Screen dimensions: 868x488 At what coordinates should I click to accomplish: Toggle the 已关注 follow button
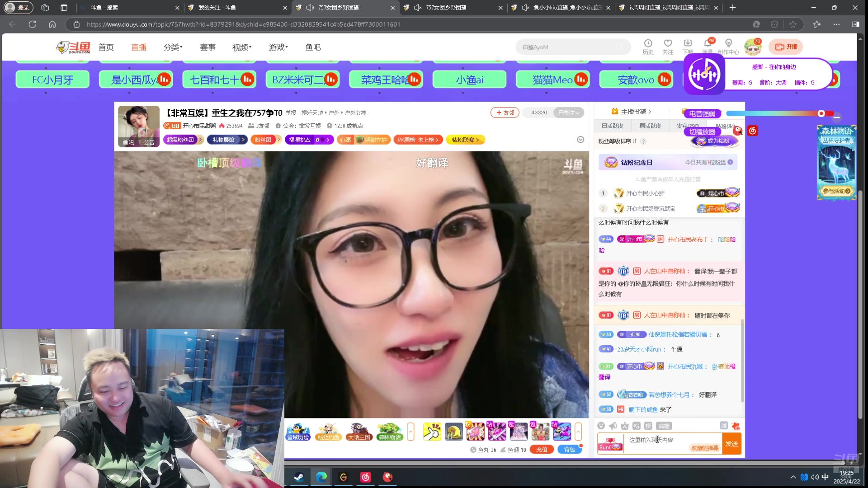(x=568, y=113)
